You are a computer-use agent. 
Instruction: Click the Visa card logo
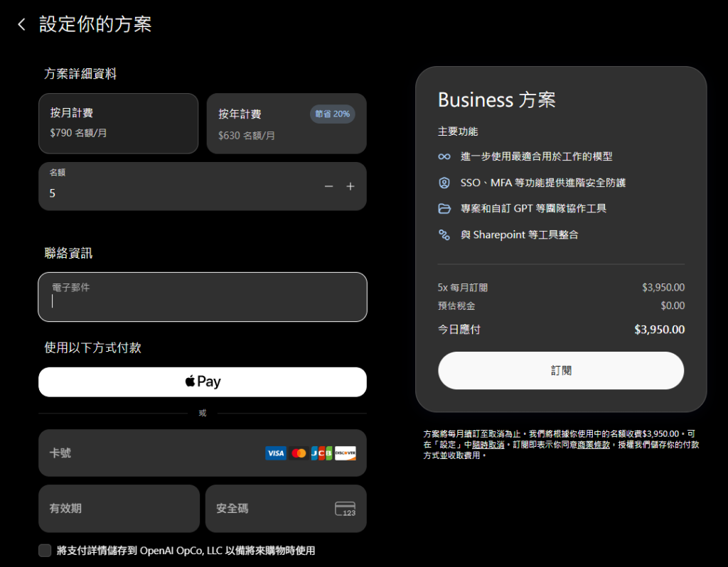pos(276,453)
